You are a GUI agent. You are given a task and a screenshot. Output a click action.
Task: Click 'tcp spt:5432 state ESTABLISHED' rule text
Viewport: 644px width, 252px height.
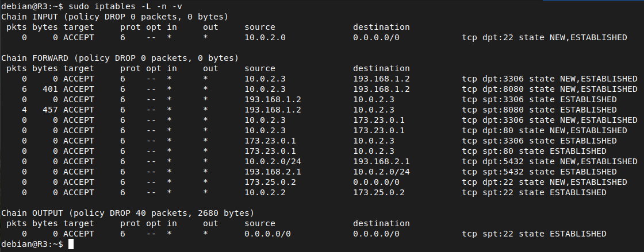(x=539, y=171)
